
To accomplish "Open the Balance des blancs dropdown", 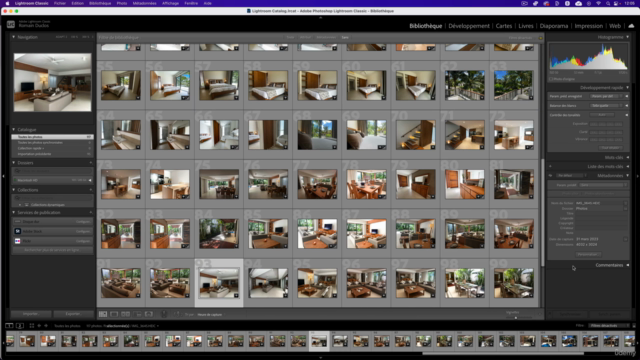I will point(606,106).
